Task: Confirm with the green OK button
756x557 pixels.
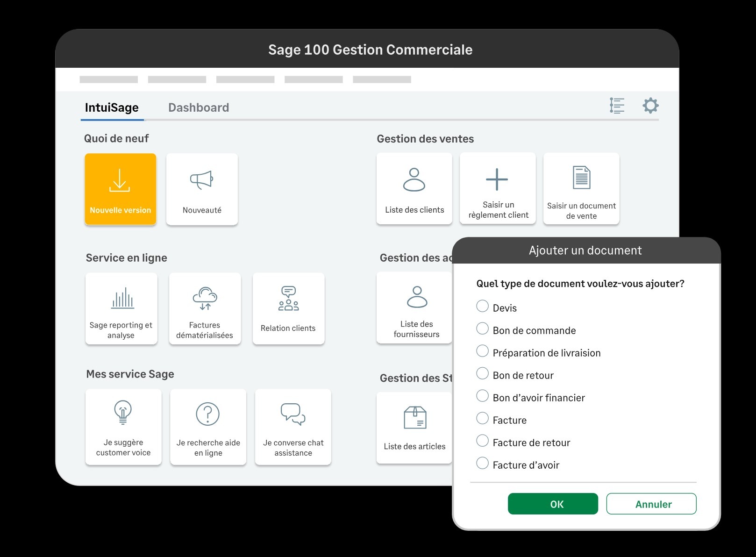Action: coord(553,504)
